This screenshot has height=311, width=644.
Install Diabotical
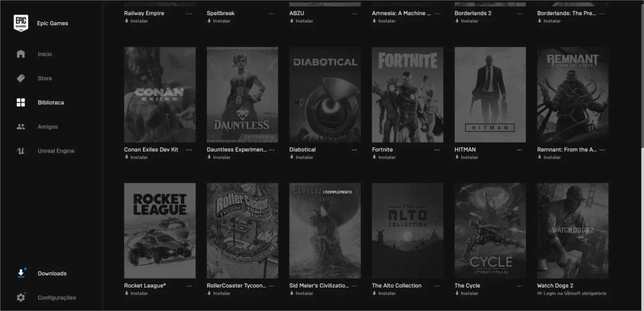pos(301,157)
